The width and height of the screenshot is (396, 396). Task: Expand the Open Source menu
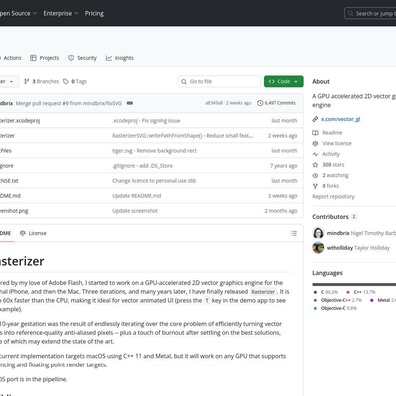pyautogui.click(x=18, y=13)
